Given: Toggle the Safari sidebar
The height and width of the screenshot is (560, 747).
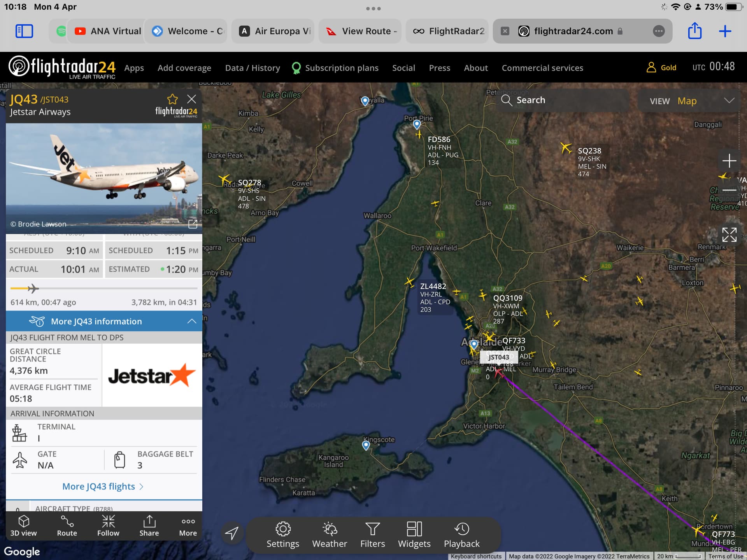Looking at the screenshot, I should pyautogui.click(x=24, y=31).
